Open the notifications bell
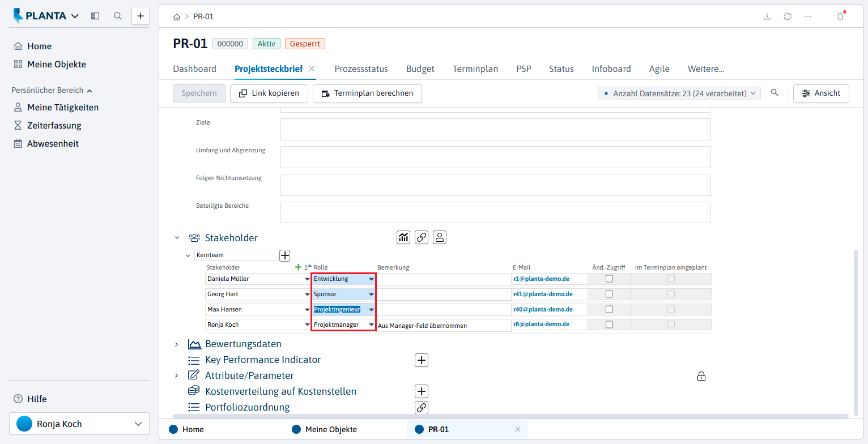 pos(840,16)
